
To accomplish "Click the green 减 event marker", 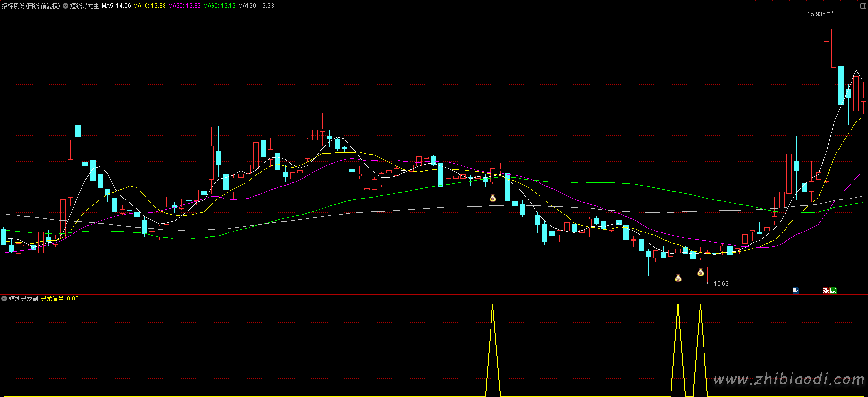I will pos(833,291).
